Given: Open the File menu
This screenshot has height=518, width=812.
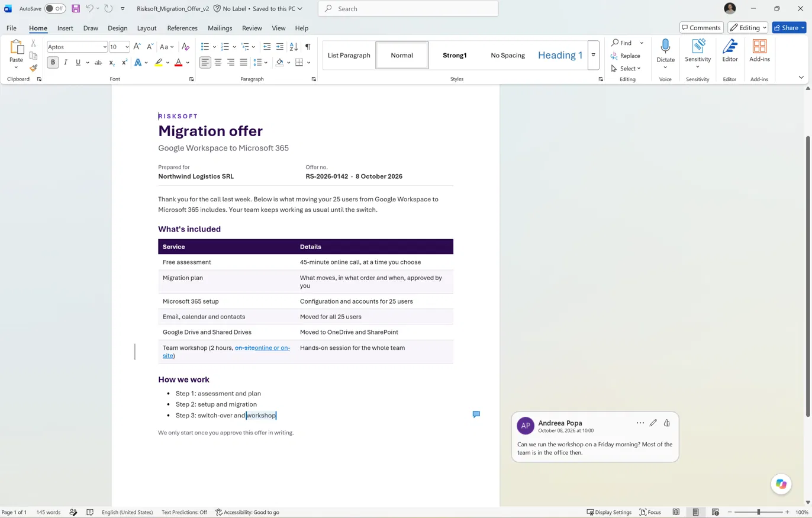Looking at the screenshot, I should [x=11, y=28].
